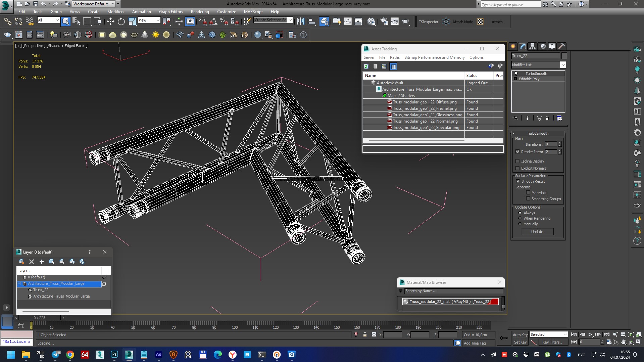
Task: Click the Undo arrow in title bar
Action: pyautogui.click(x=44, y=4)
